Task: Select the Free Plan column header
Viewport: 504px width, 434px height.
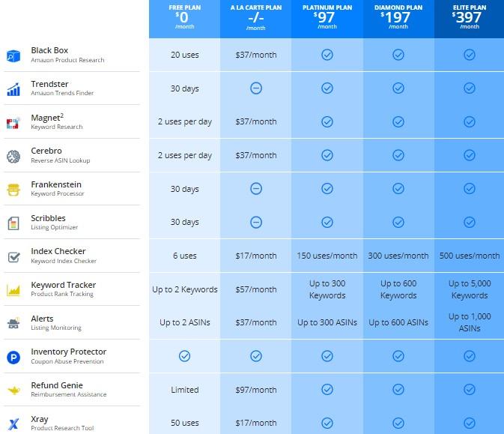Action: point(184,18)
